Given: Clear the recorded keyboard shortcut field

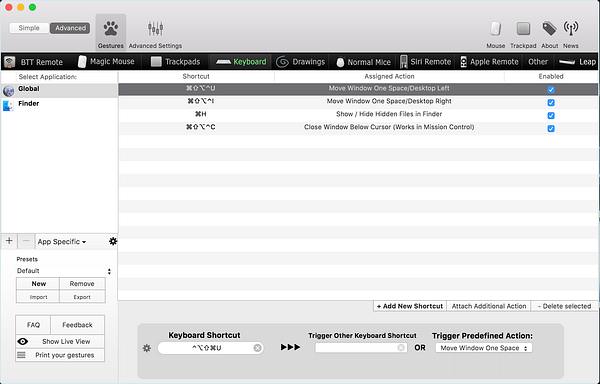Looking at the screenshot, I should point(258,348).
